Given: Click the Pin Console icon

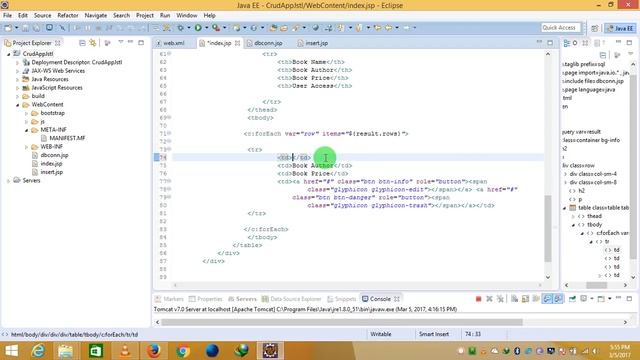Looking at the screenshot, I should [572, 299].
